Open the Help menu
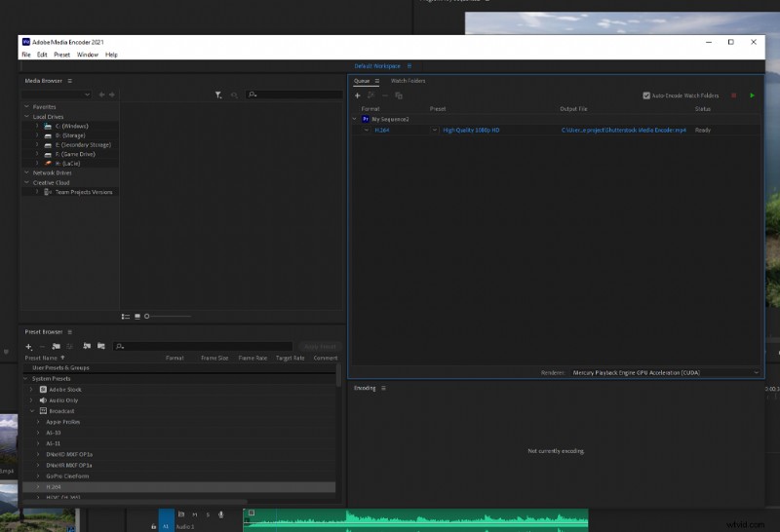Viewport: 780px width, 532px height. click(111, 55)
